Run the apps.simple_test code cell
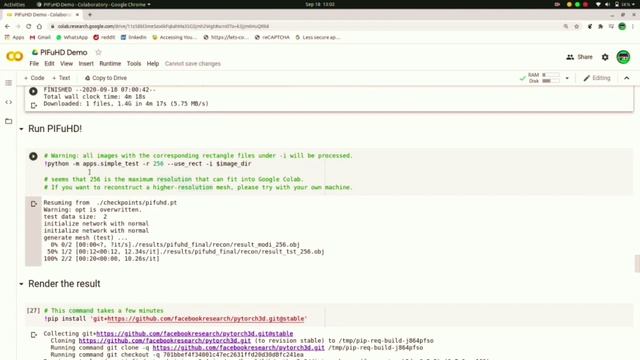Screen dimensions: 640x360 [33, 156]
